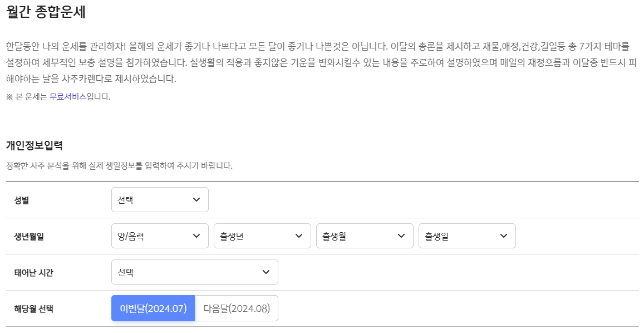Click the 생년월일 row label
The height and width of the screenshot is (333, 644).
point(28,236)
